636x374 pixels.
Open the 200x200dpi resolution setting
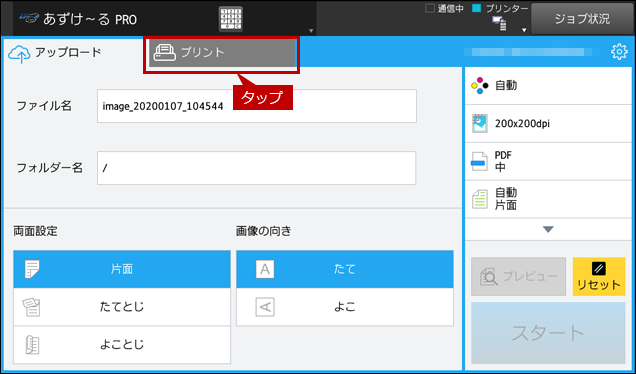pyautogui.click(x=548, y=124)
